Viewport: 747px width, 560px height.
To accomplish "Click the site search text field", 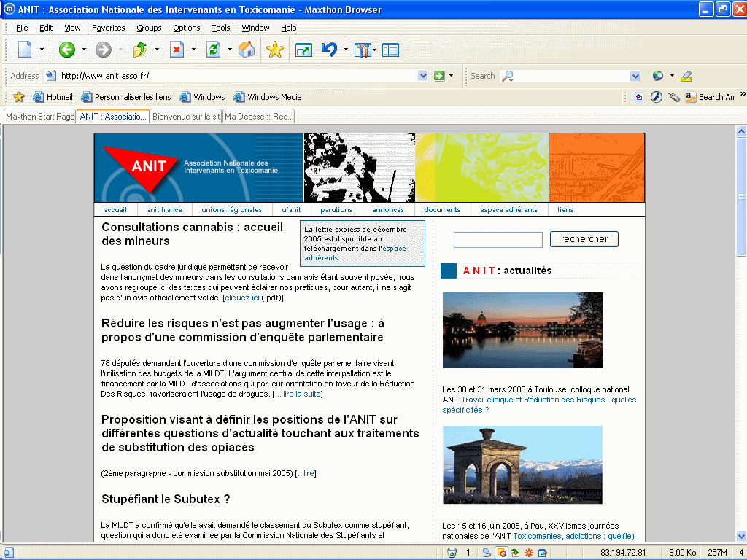I will (498, 240).
